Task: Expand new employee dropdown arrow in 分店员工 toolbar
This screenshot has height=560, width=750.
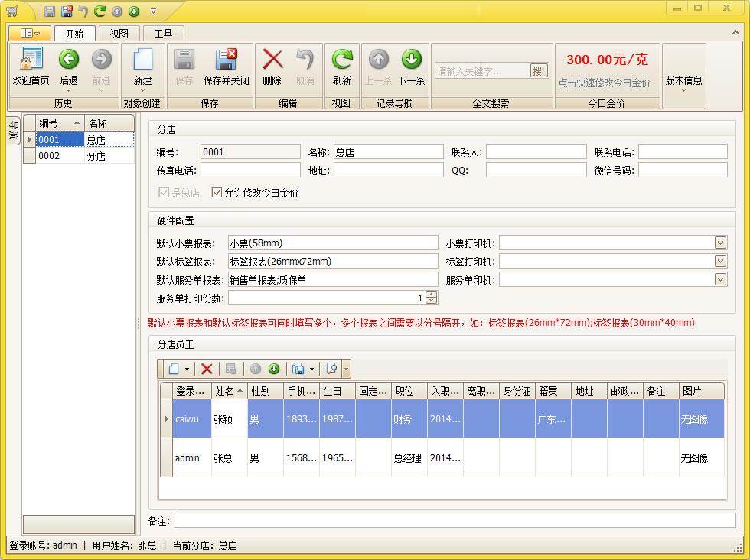Action: pyautogui.click(x=187, y=369)
